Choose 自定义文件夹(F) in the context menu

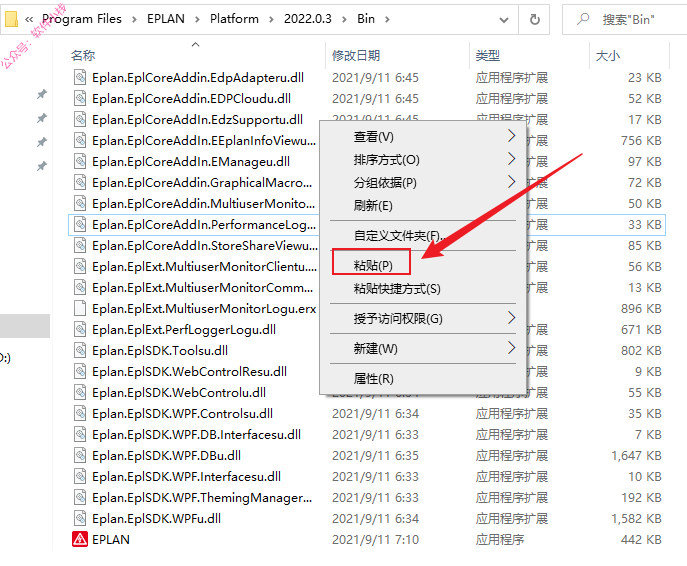(423, 236)
